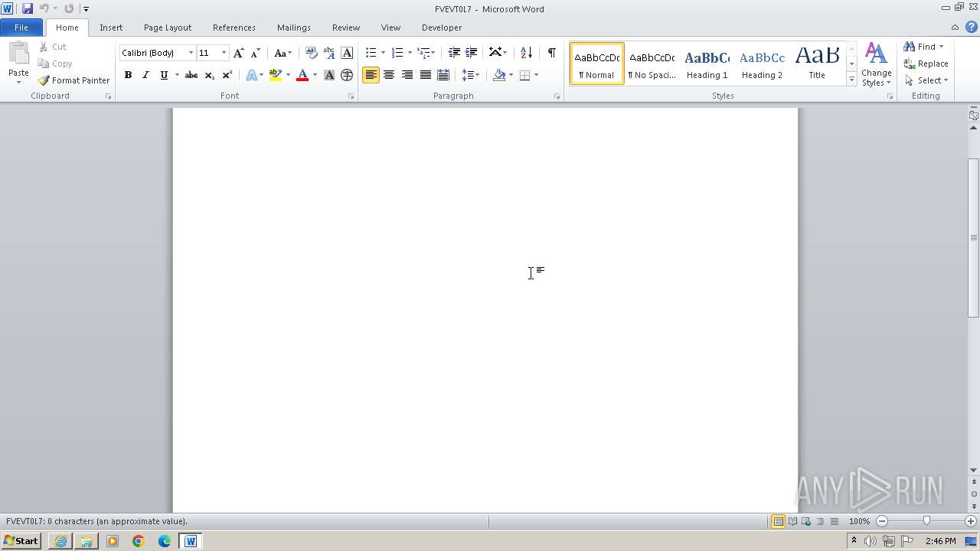The image size is (980, 551).
Task: Toggle Underline formatting
Action: point(163,75)
